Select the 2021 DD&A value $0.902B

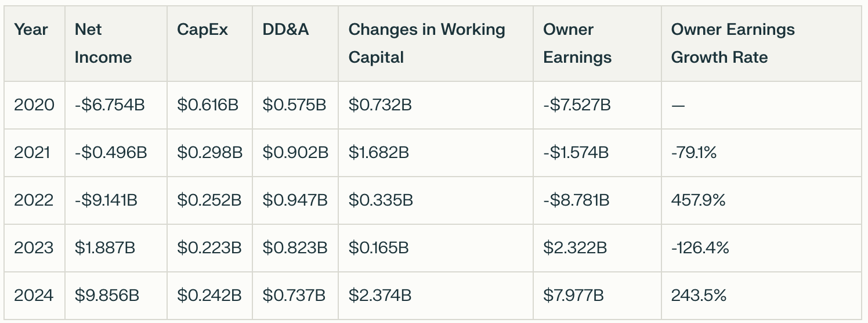pyautogui.click(x=295, y=153)
